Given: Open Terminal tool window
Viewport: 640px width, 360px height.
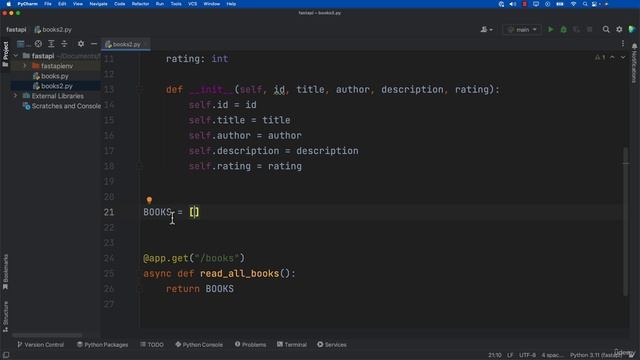Looking at the screenshot, I should pyautogui.click(x=292, y=344).
